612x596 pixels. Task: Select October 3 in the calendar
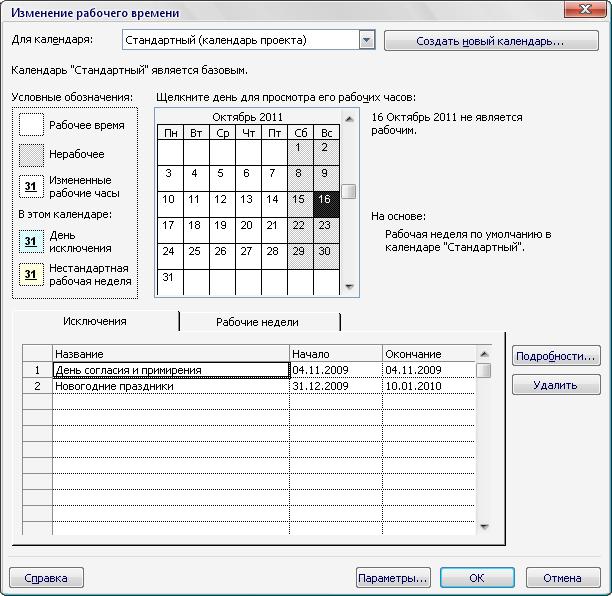[x=170, y=178]
